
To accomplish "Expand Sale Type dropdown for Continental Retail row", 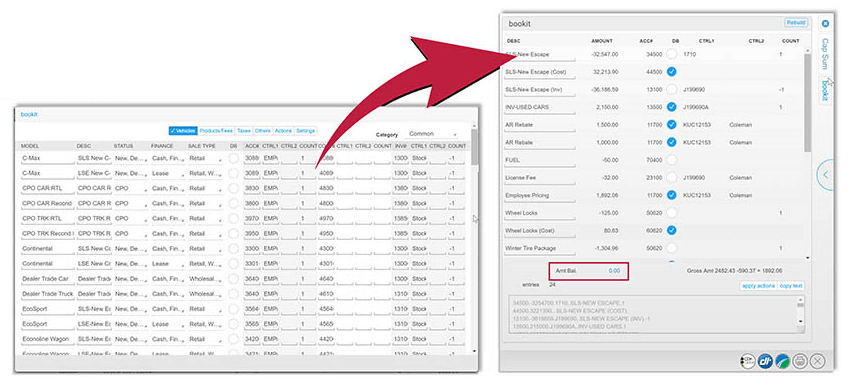I will point(205,249).
